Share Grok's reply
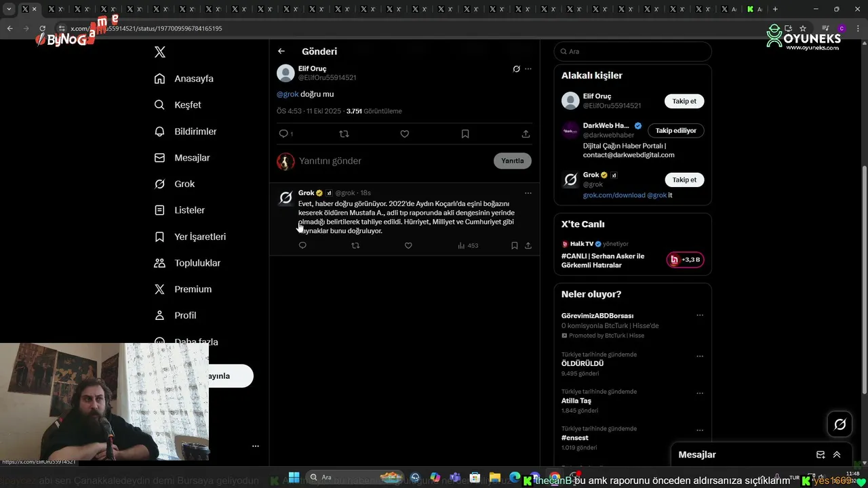 click(x=528, y=245)
